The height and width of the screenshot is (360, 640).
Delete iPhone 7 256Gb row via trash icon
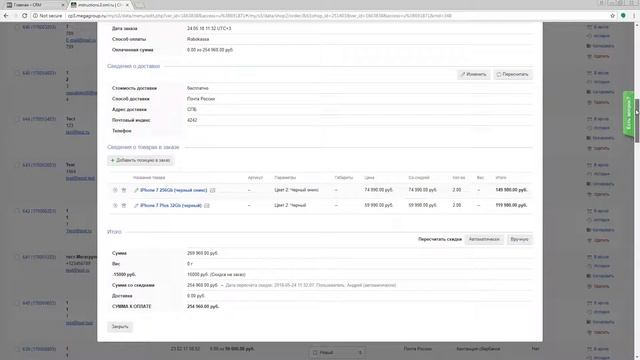click(124, 190)
